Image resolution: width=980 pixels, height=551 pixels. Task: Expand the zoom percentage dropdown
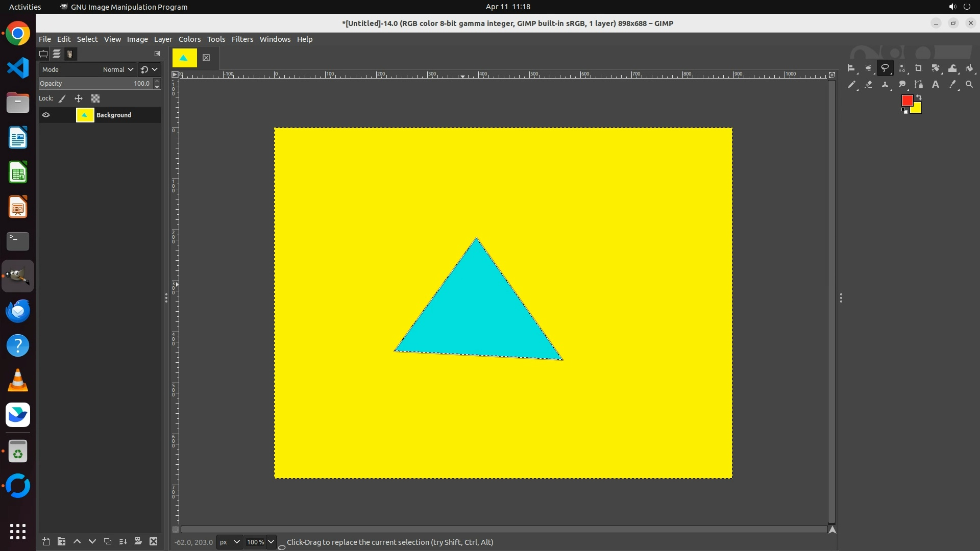[x=271, y=542]
